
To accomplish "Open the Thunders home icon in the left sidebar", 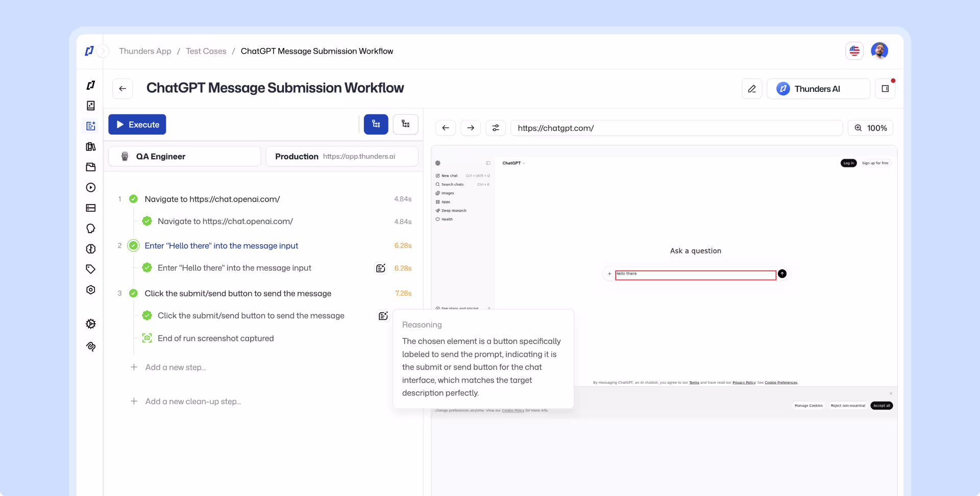I will coord(91,85).
